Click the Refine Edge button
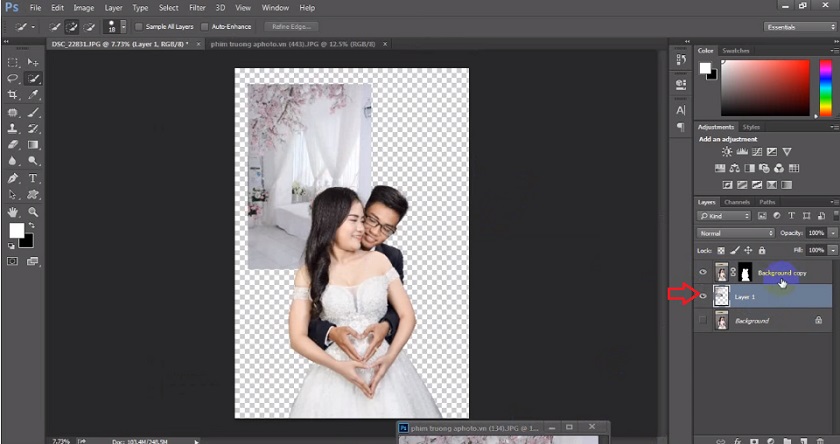This screenshot has height=444, width=840. click(292, 27)
